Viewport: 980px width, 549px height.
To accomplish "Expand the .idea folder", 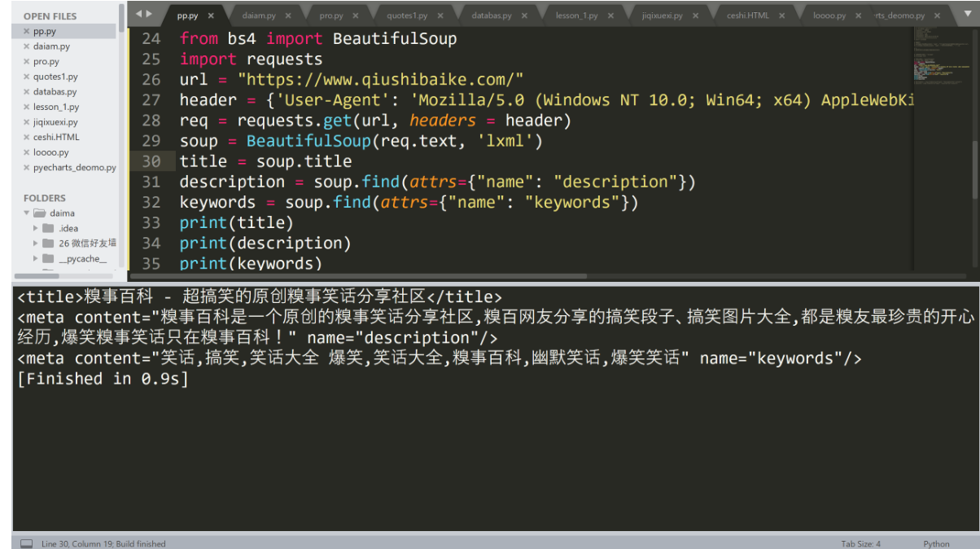I will [x=36, y=228].
